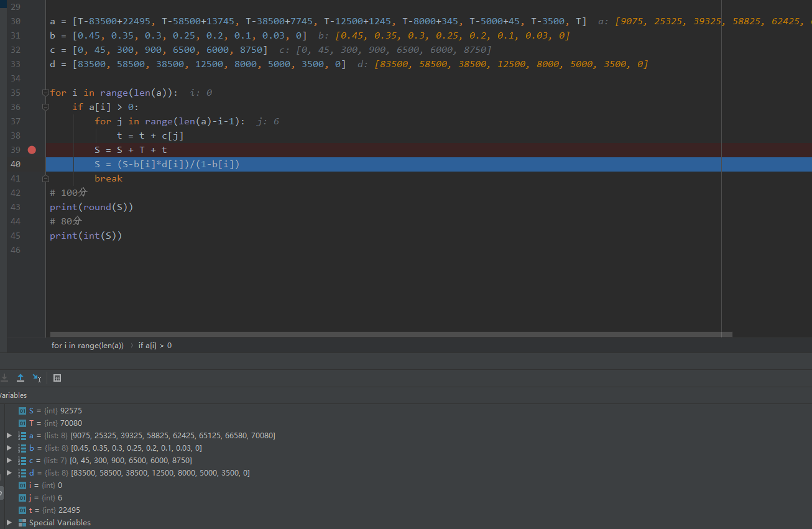Click the highlighted execution line 40 code
Image resolution: width=812 pixels, height=529 pixels.
[x=167, y=164]
